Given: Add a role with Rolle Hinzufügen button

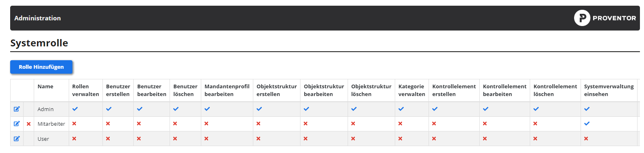Looking at the screenshot, I should (x=41, y=67).
